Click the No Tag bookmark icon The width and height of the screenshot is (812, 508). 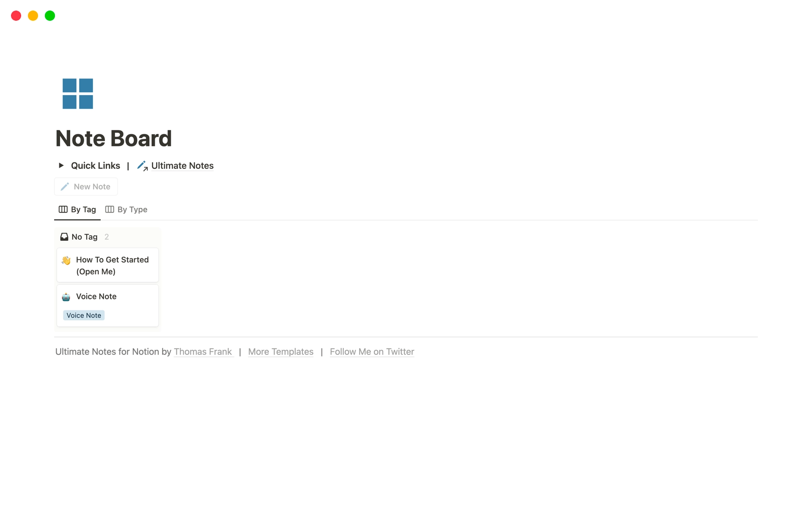click(x=64, y=237)
